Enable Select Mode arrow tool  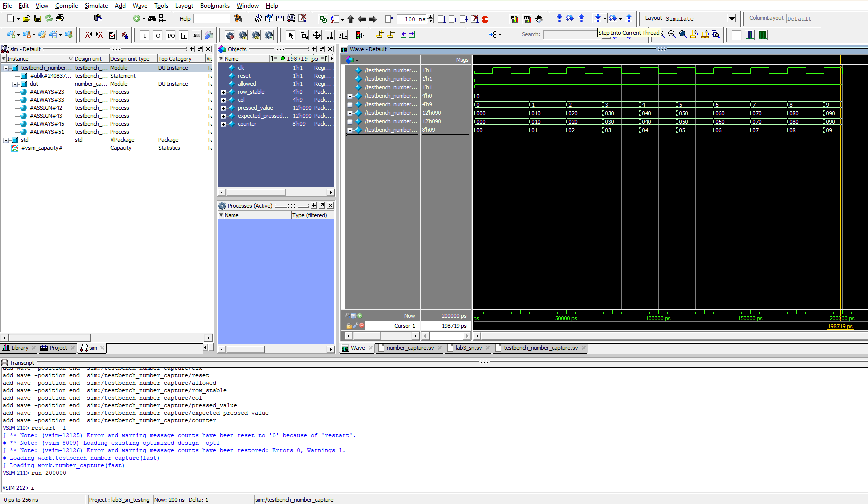[291, 35]
